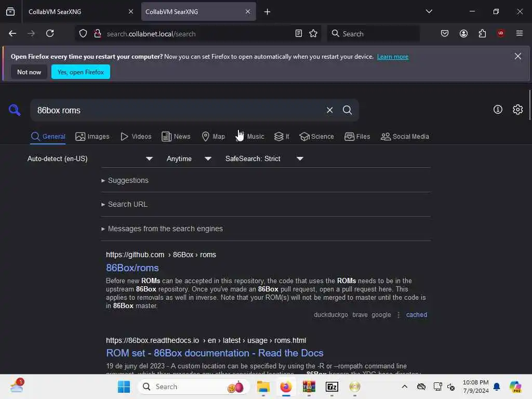Select the General search category
Image resolution: width=532 pixels, height=399 pixels.
[x=48, y=137]
